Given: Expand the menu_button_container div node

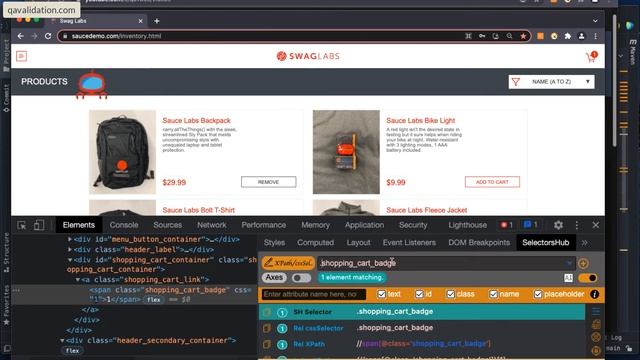Looking at the screenshot, I should [x=70, y=239].
